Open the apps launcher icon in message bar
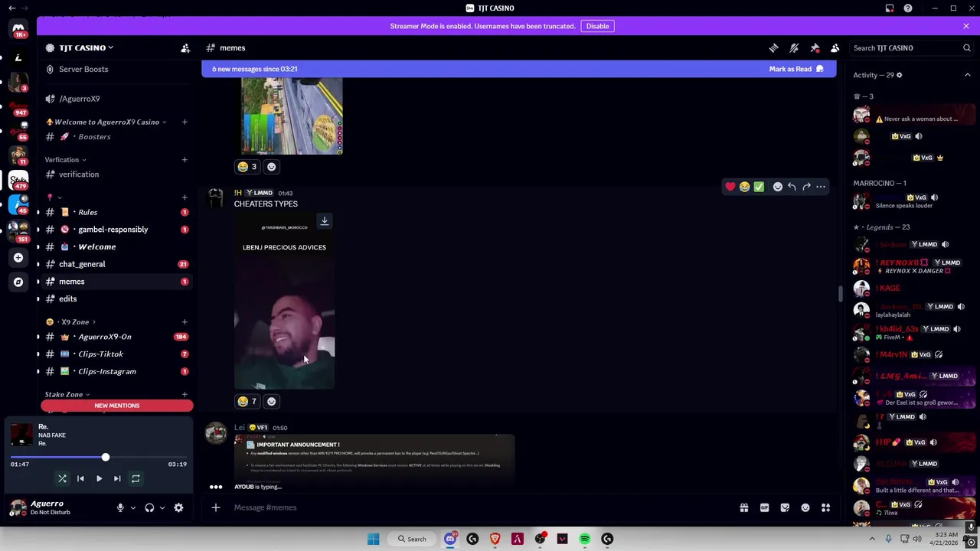This screenshot has width=980, height=551. click(826, 507)
